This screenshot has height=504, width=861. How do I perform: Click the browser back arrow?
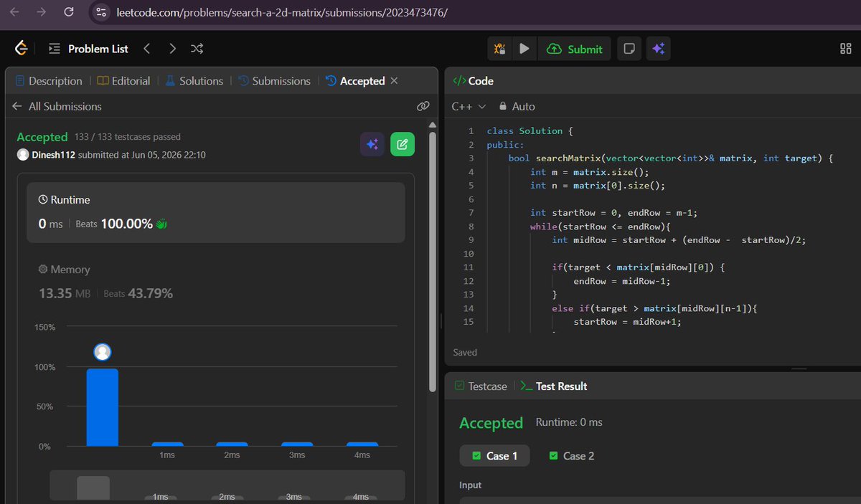15,12
